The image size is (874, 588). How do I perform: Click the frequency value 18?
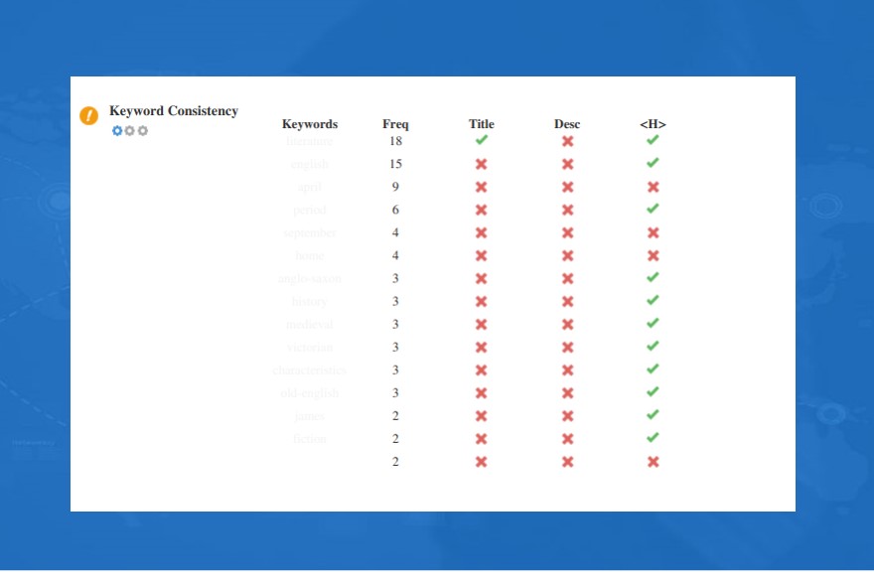(395, 141)
